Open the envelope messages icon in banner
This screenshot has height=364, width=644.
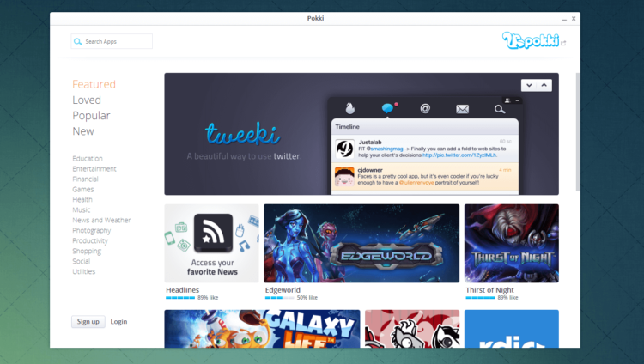pos(463,109)
